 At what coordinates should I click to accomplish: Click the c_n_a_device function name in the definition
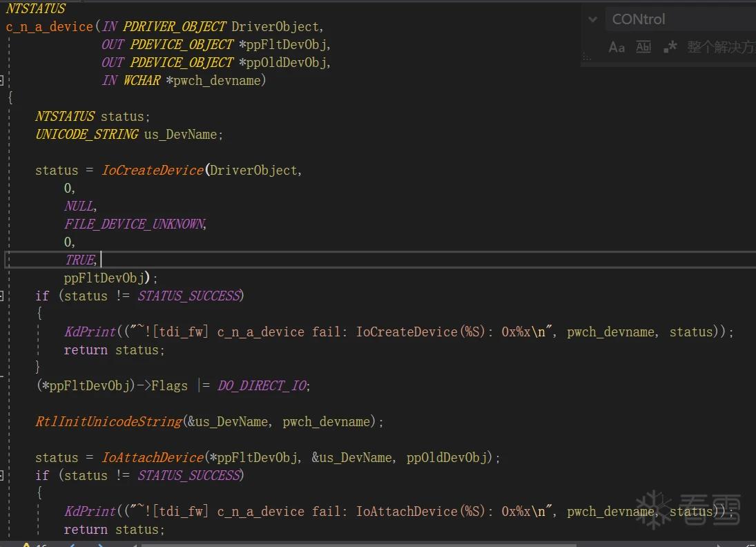click(x=49, y=26)
